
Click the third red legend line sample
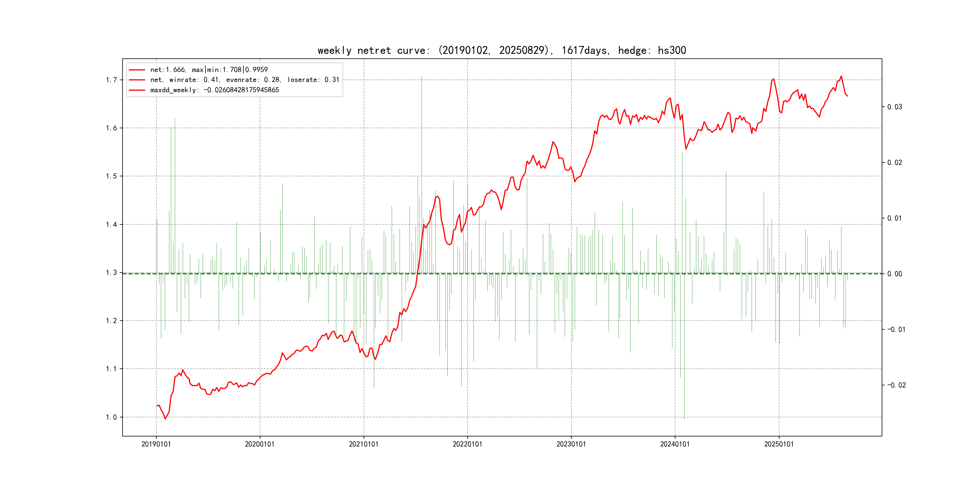tap(137, 90)
